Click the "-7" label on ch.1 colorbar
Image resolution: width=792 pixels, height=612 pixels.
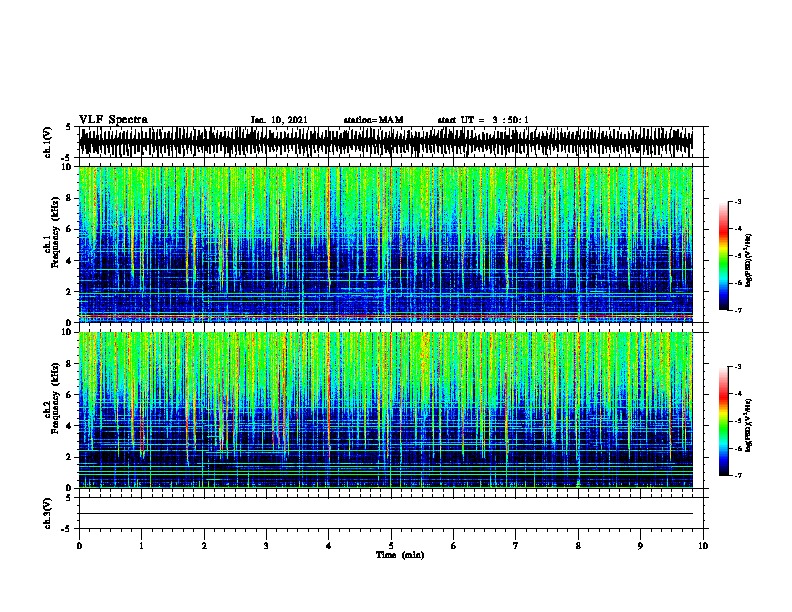pos(738,310)
